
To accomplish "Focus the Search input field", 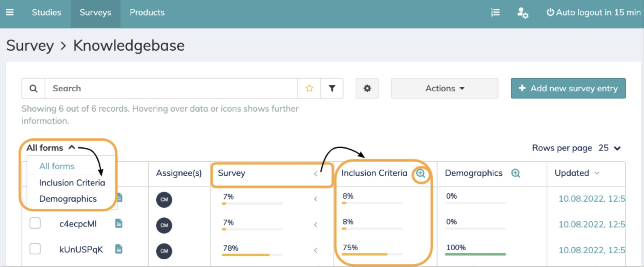I will coord(171,88).
